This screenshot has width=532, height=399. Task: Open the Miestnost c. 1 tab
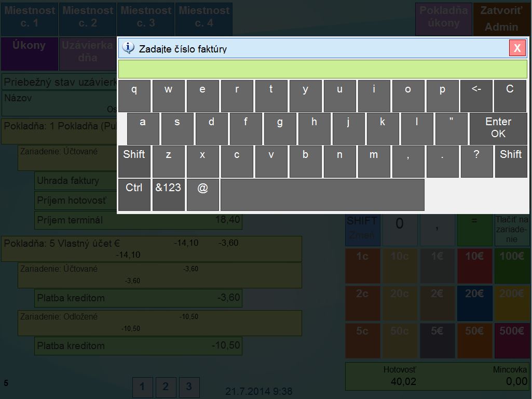[x=29, y=17]
